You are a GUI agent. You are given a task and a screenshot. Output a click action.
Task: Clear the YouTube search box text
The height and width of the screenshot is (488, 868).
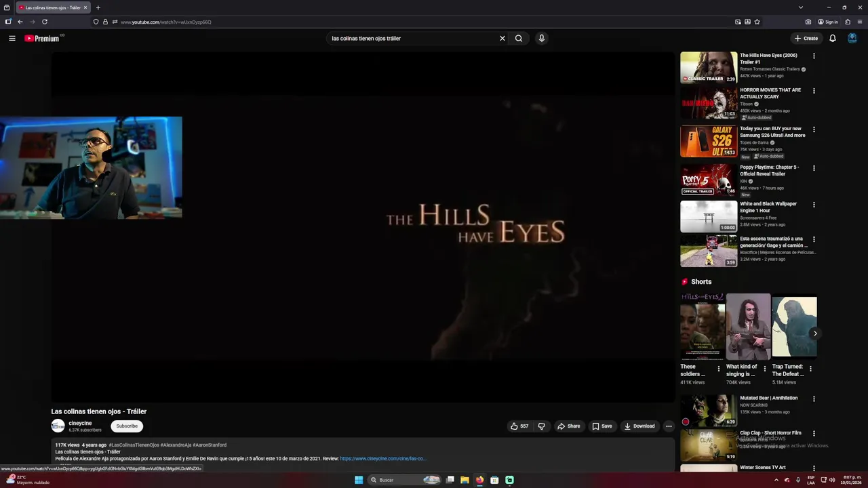point(502,39)
